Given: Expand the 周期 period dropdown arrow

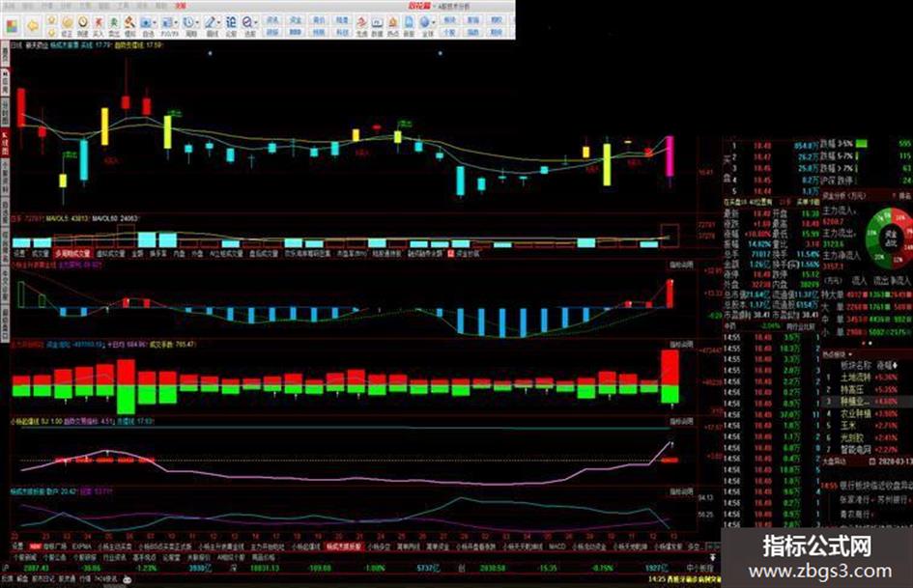Looking at the screenshot, I should point(197,23).
